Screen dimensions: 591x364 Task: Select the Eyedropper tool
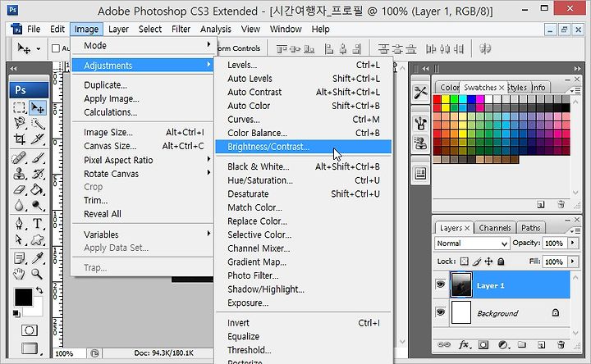pos(38,258)
